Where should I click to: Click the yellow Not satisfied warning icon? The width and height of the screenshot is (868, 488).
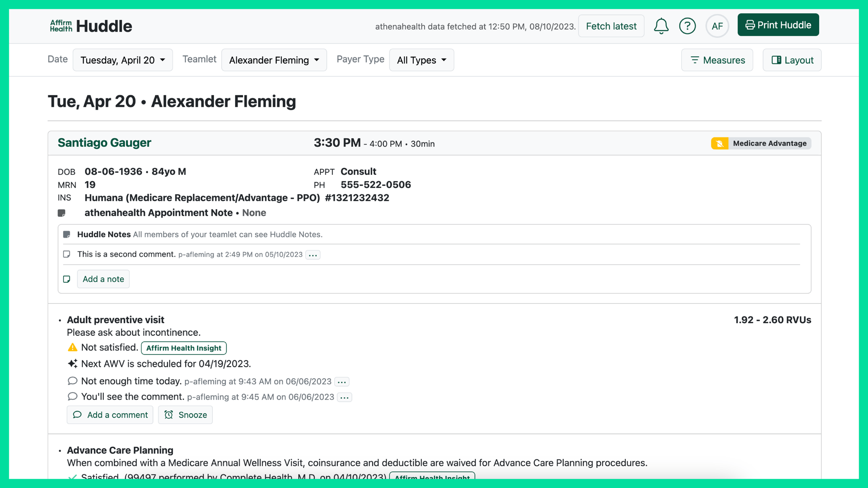pos(72,348)
